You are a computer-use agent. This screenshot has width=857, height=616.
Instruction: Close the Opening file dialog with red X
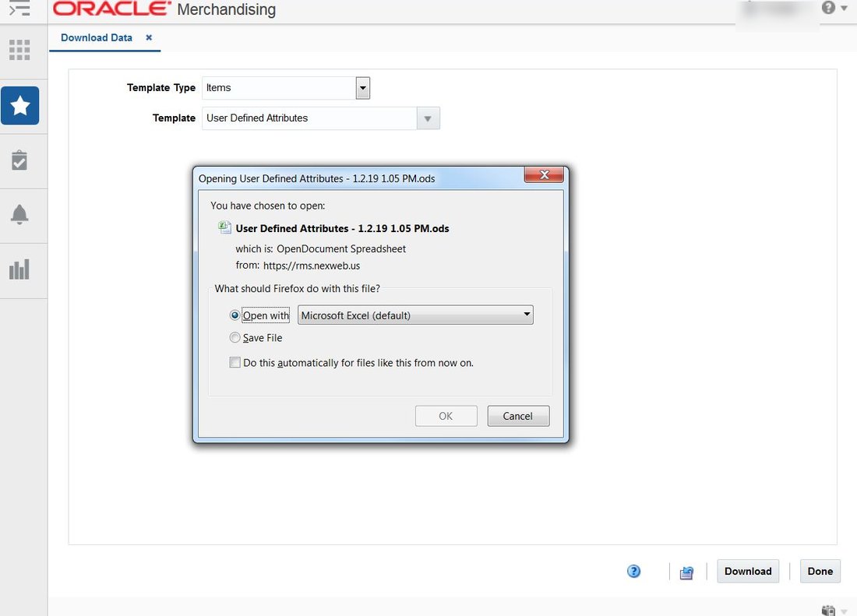click(544, 174)
